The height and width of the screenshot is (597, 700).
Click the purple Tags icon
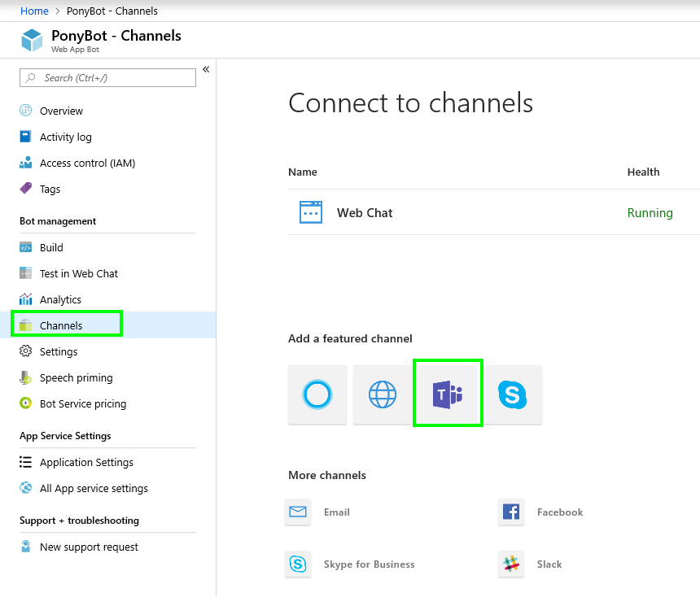point(26,189)
